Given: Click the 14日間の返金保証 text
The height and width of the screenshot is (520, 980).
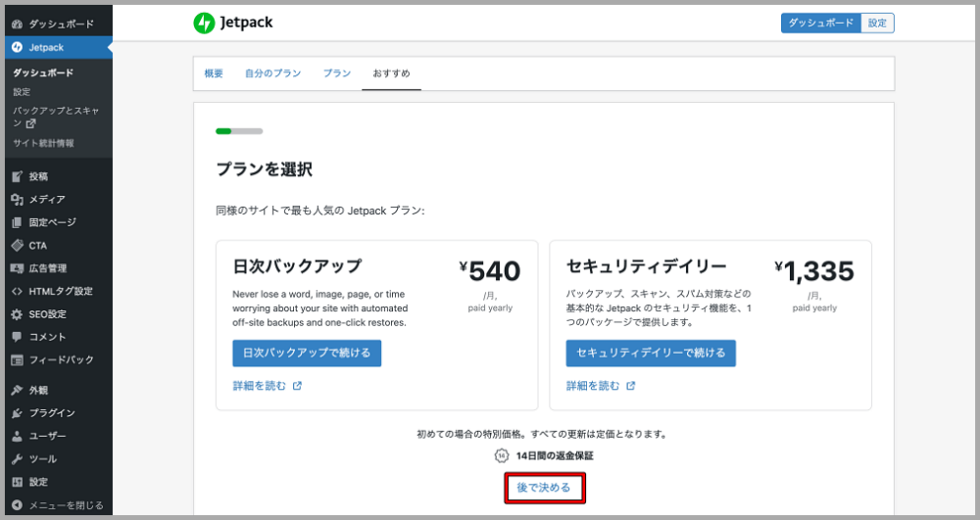Looking at the screenshot, I should pyautogui.click(x=555, y=455).
